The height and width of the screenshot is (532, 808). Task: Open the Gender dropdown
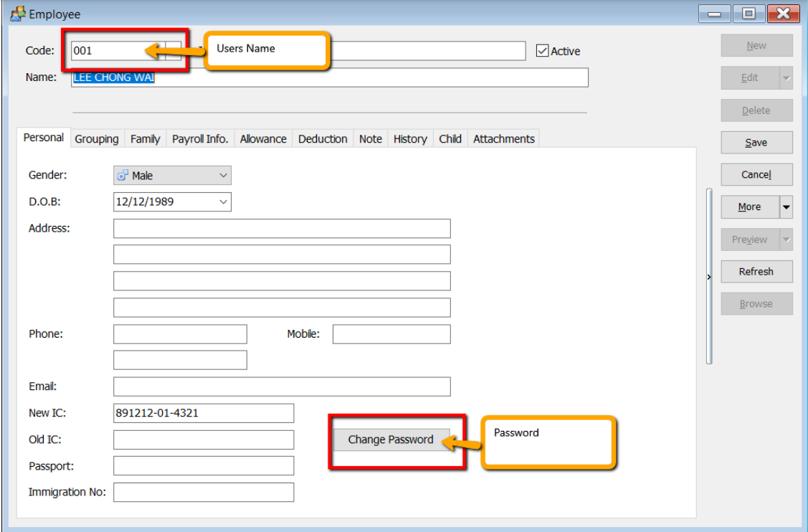click(x=223, y=176)
